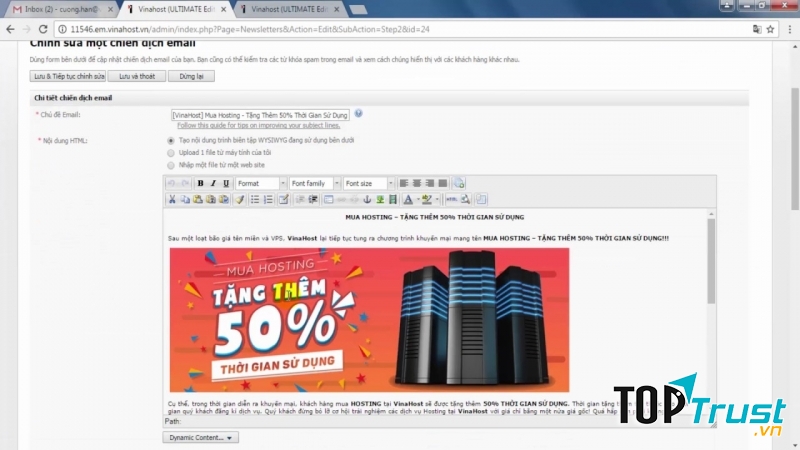Click the Redo icon in editor toolbar
The width and height of the screenshot is (800, 450).
(185, 183)
